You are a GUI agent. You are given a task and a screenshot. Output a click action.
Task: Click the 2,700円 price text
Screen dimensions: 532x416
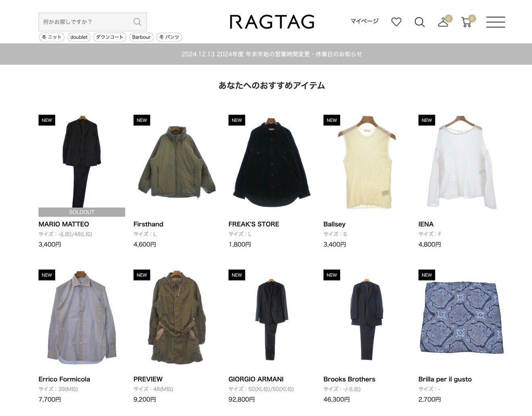430,399
